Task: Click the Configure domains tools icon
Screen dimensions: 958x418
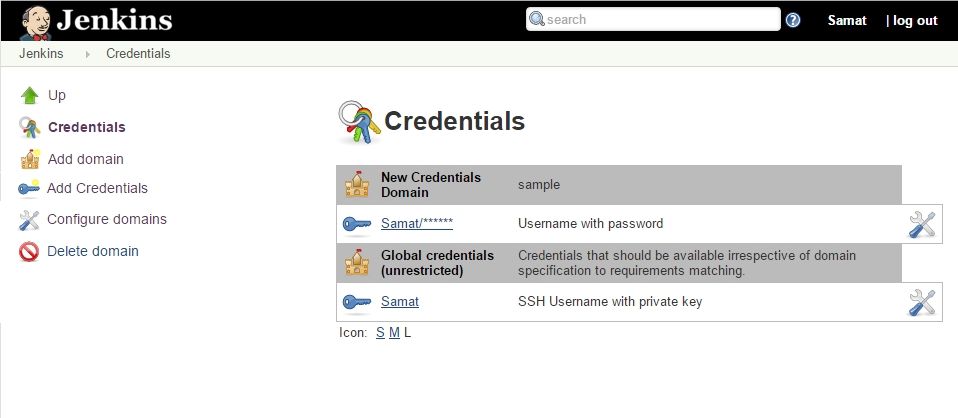Action: (29, 220)
